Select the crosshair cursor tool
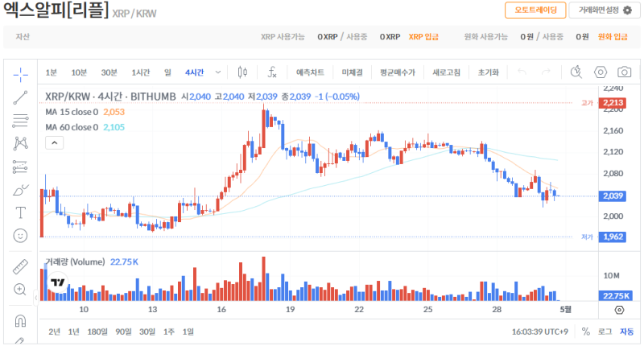The height and width of the screenshot is (346, 644). coord(20,74)
